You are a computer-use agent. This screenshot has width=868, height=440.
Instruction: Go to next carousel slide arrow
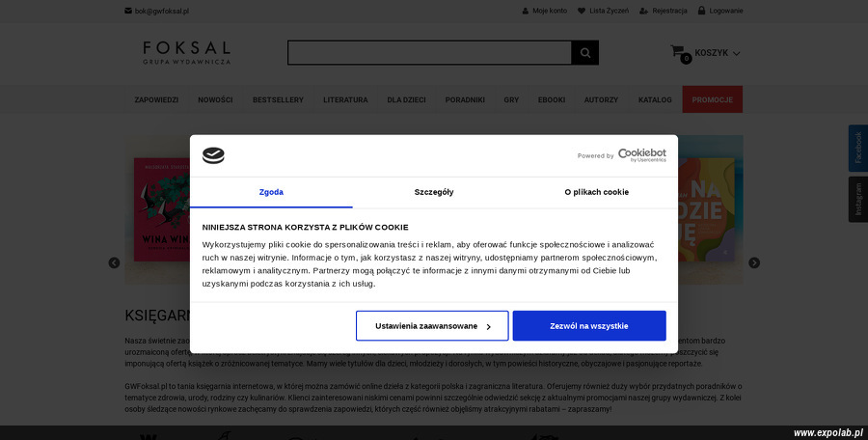point(754,262)
